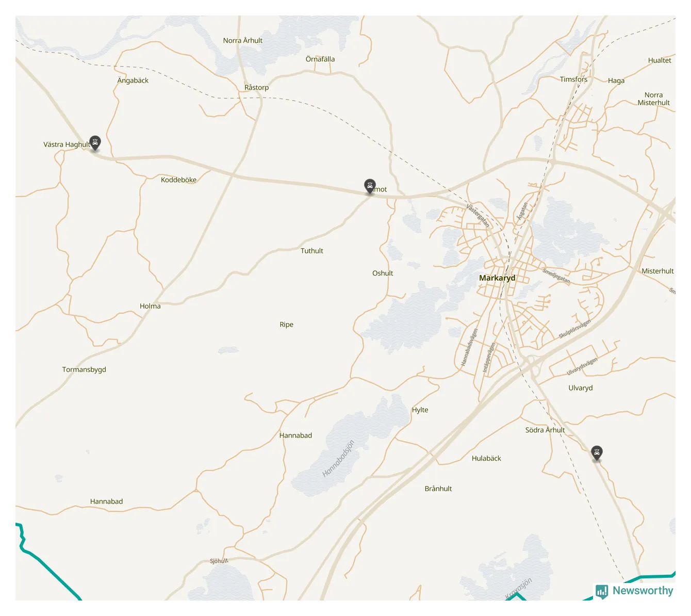Click the Örnafälla label
This screenshot has height=616, width=691.
coord(320,59)
